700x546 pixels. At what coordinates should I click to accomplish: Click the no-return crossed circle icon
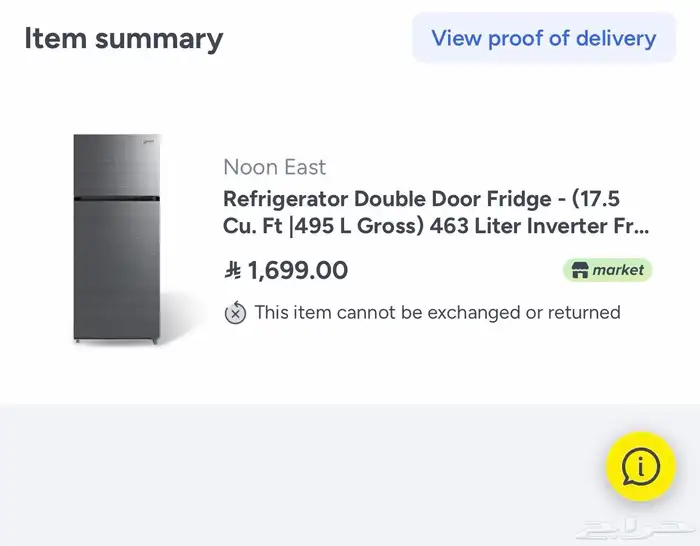pyautogui.click(x=235, y=313)
